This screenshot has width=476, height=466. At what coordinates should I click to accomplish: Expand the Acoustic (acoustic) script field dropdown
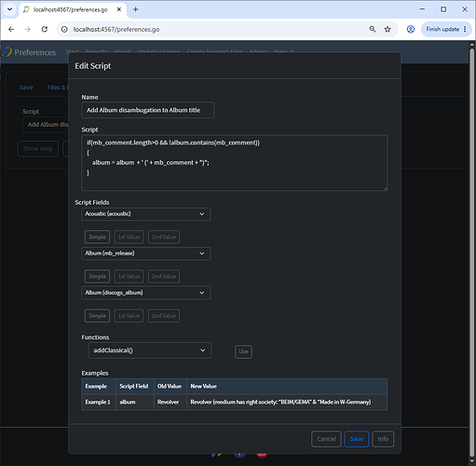[x=145, y=214]
